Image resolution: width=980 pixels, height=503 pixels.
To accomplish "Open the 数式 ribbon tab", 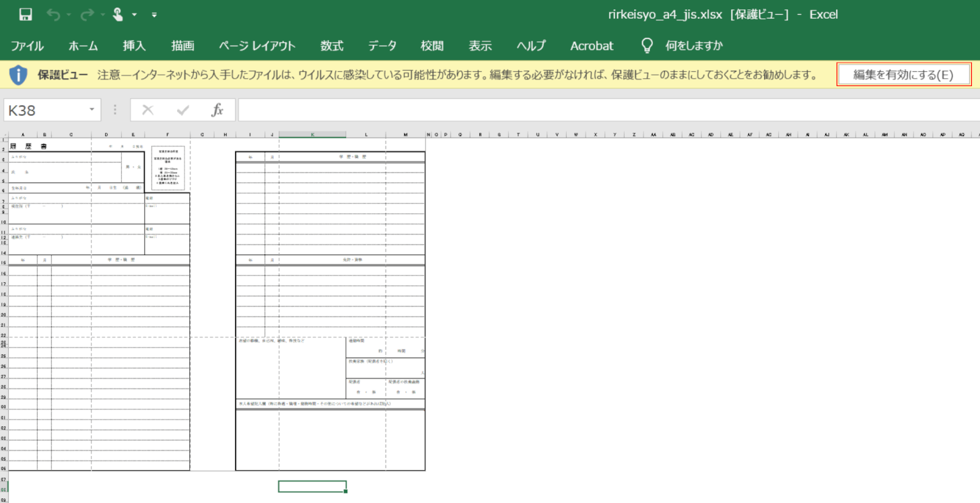I will point(332,46).
